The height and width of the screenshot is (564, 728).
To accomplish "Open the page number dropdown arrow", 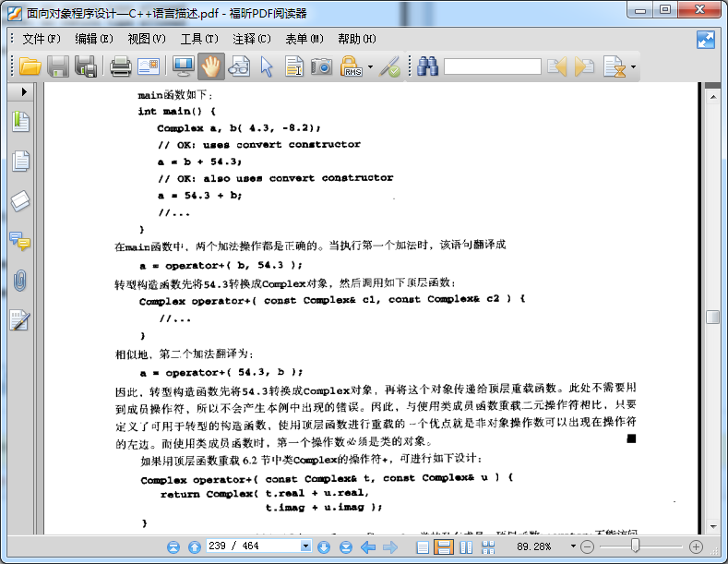I will click(x=305, y=546).
